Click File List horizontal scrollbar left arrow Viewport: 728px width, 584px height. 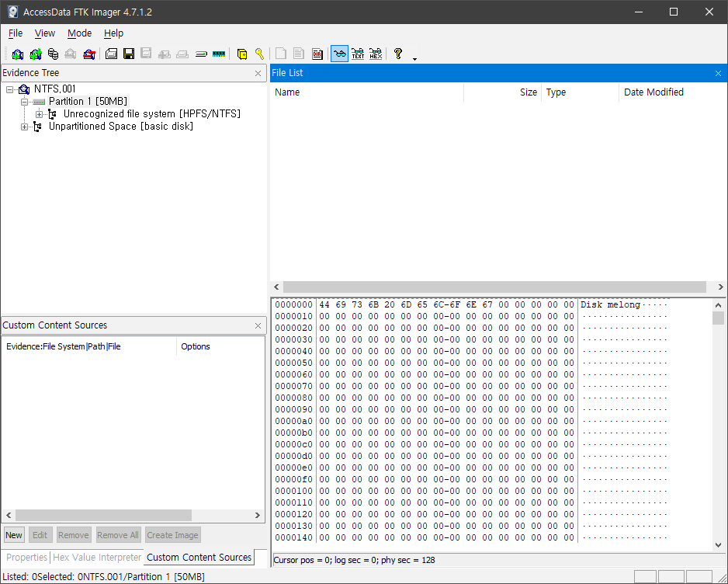click(277, 287)
